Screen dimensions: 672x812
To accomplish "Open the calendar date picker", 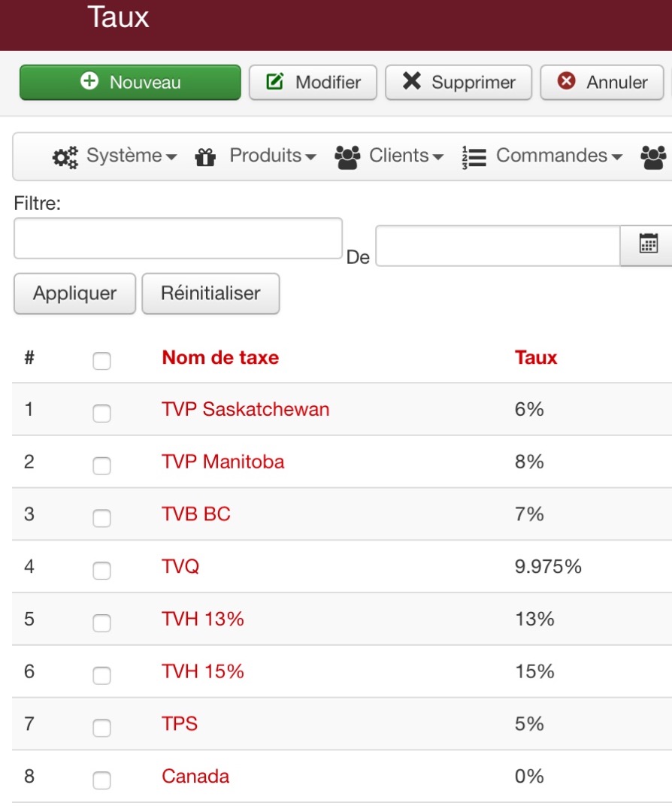I will pos(647,244).
